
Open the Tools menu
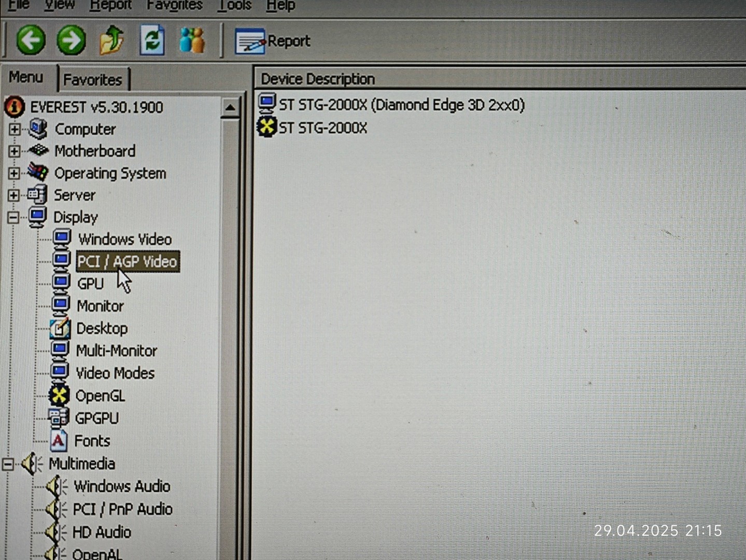(234, 5)
